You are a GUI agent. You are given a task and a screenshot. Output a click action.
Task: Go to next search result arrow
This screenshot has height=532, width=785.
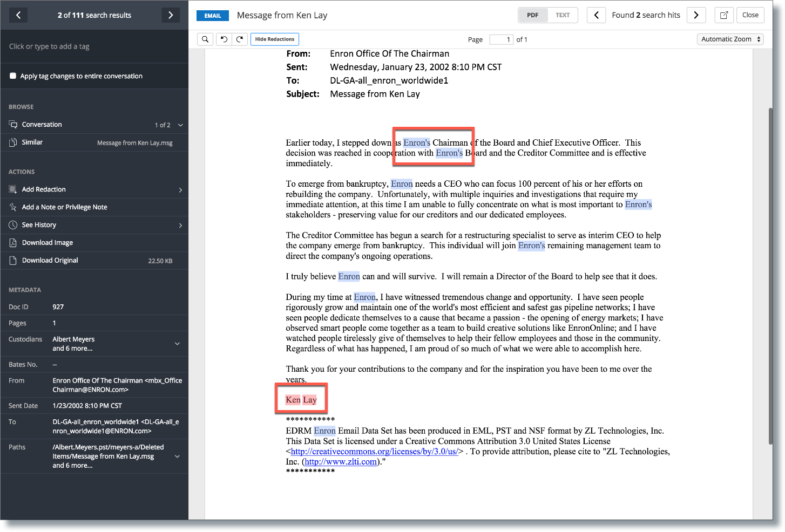click(171, 15)
